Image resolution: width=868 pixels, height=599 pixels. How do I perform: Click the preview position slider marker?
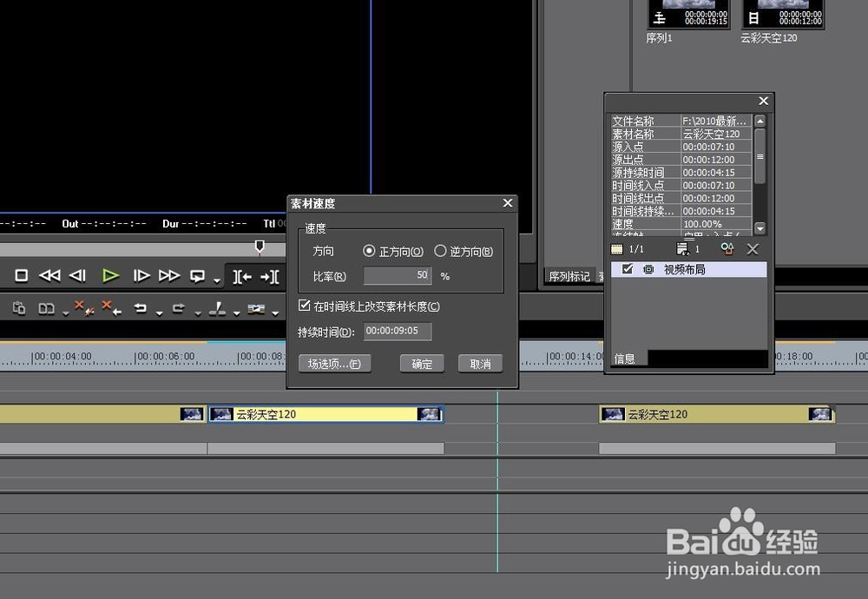coord(260,247)
